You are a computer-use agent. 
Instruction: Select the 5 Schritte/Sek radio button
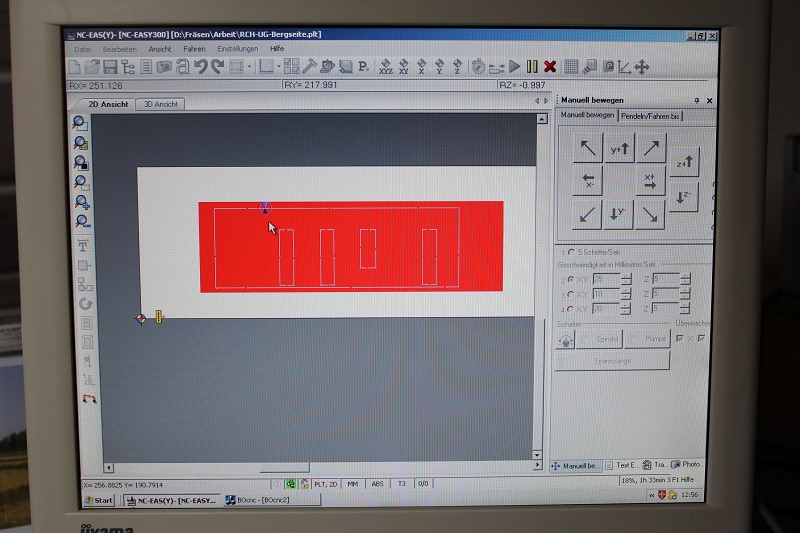point(570,252)
